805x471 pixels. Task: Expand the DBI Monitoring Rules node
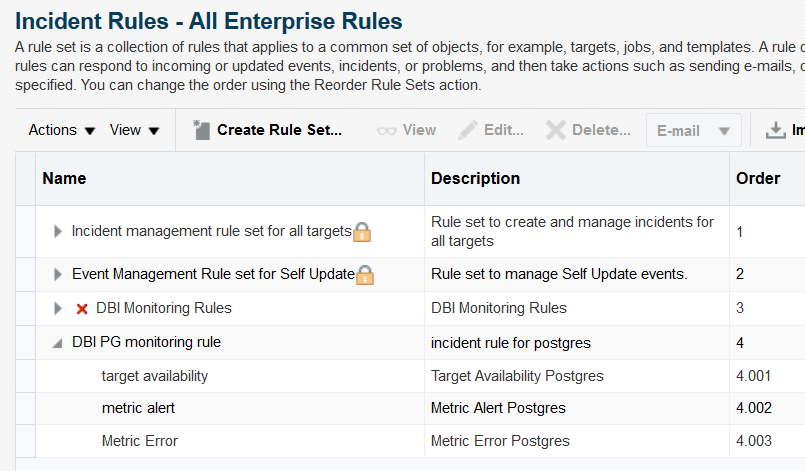(58, 308)
